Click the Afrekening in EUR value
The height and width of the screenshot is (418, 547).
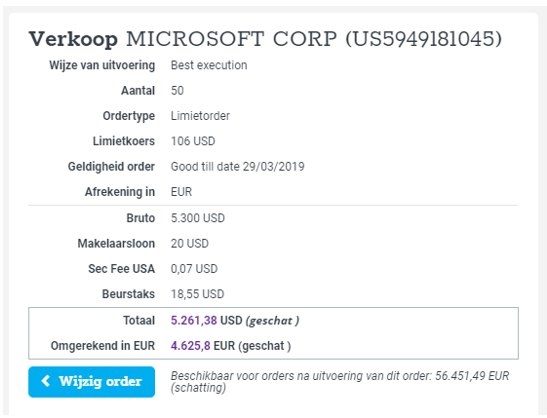181,192
